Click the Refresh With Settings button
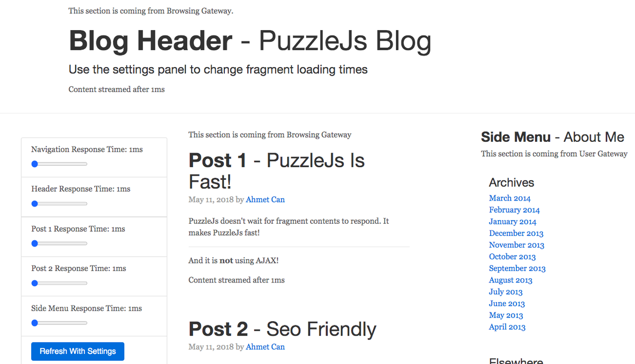This screenshot has height=364, width=635. point(78,351)
